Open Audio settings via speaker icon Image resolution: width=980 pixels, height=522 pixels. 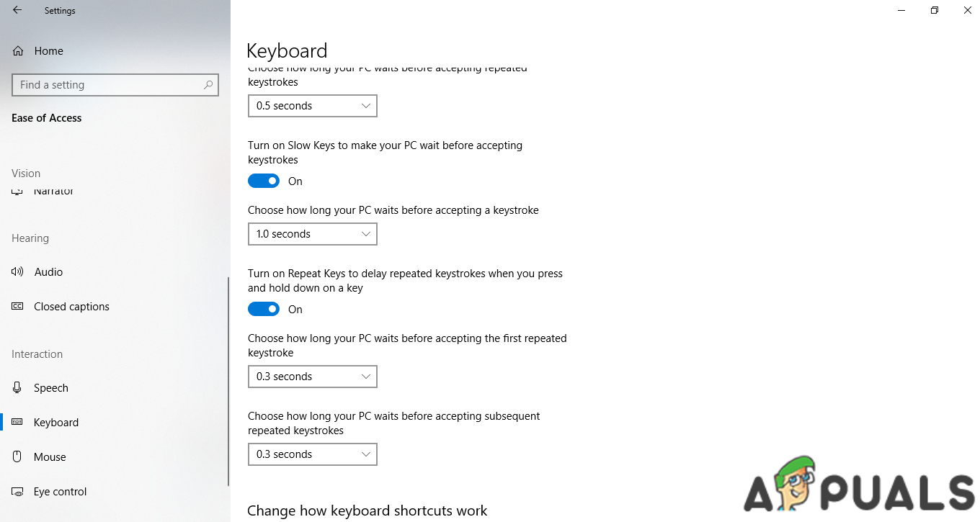[x=18, y=272]
